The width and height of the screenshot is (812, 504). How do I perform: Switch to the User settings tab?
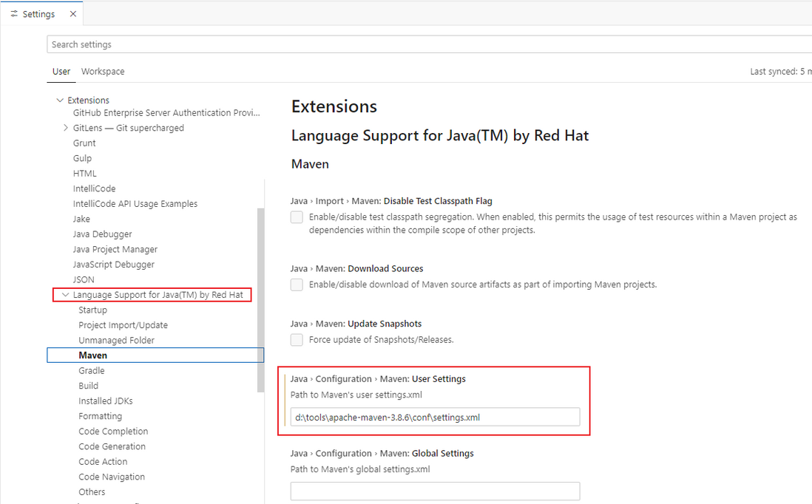[61, 72]
